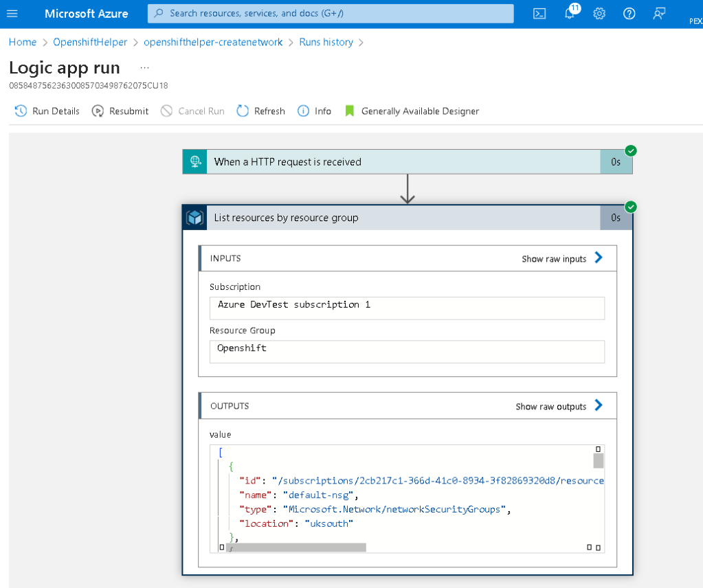Screen dimensions: 703x588
Task: Open OpenshiftHelper breadcrumb
Action: pos(90,42)
